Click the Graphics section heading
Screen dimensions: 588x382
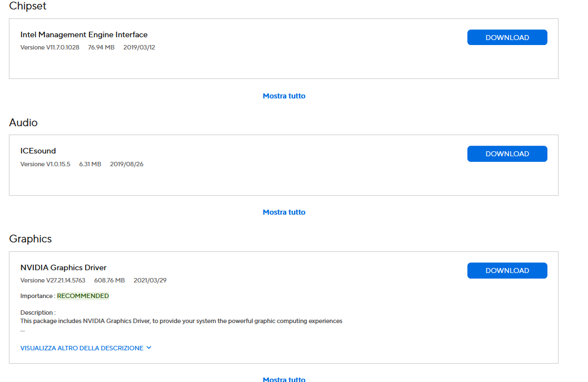click(x=31, y=239)
